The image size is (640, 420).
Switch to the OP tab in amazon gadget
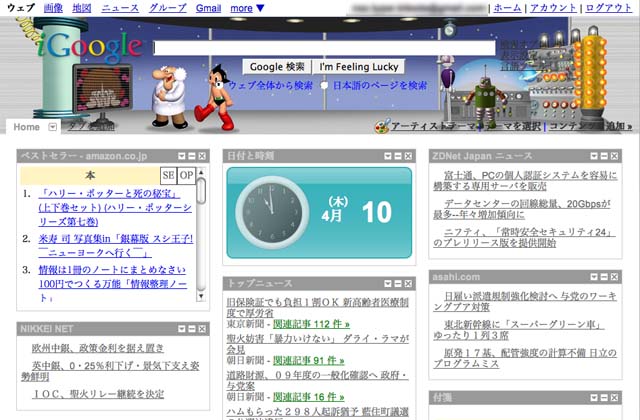coord(187,176)
